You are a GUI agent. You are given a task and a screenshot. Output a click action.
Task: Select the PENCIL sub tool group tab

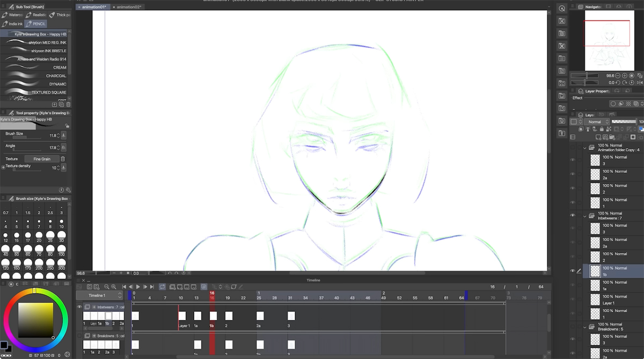(35, 24)
